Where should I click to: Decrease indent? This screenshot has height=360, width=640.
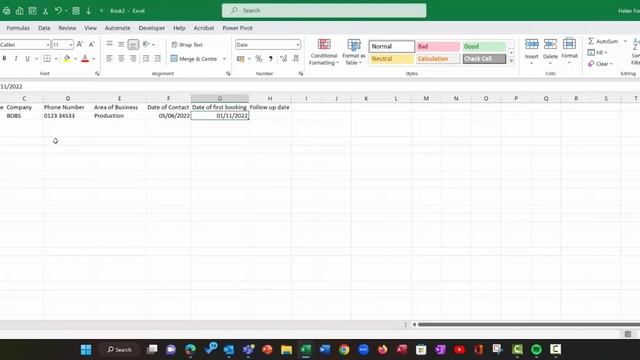click(146, 59)
